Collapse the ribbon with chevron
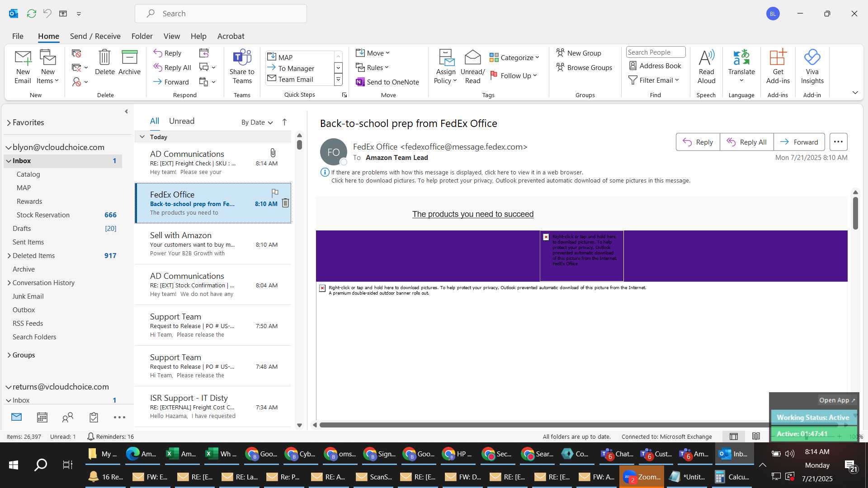 855,93
